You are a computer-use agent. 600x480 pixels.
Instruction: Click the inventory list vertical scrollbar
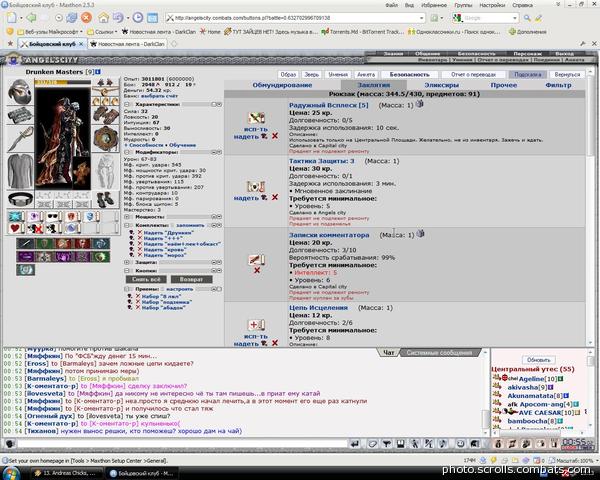pos(590,207)
